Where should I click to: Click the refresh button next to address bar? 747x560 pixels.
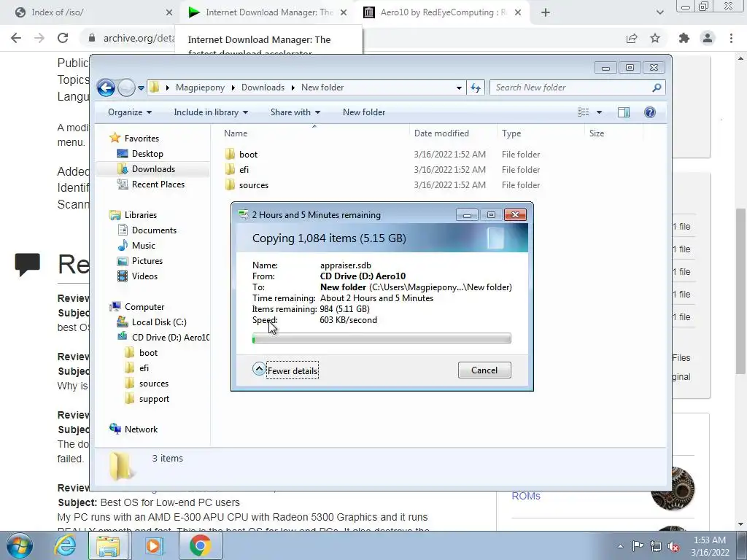point(476,87)
